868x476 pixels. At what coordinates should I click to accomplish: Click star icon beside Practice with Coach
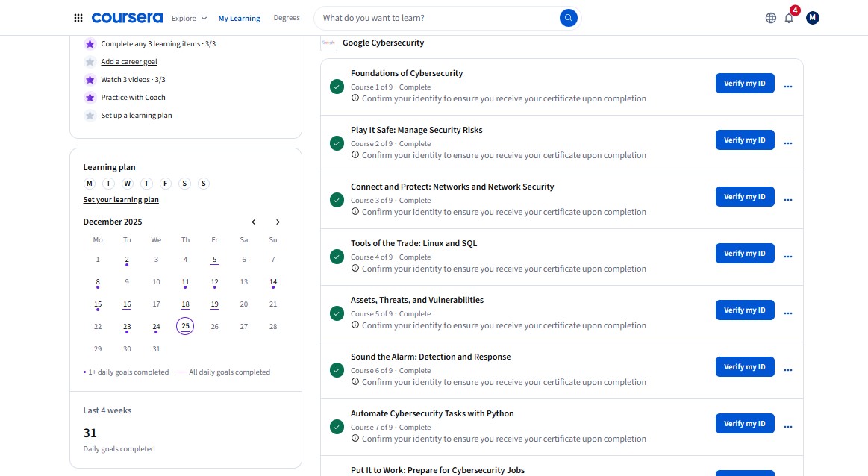point(90,98)
